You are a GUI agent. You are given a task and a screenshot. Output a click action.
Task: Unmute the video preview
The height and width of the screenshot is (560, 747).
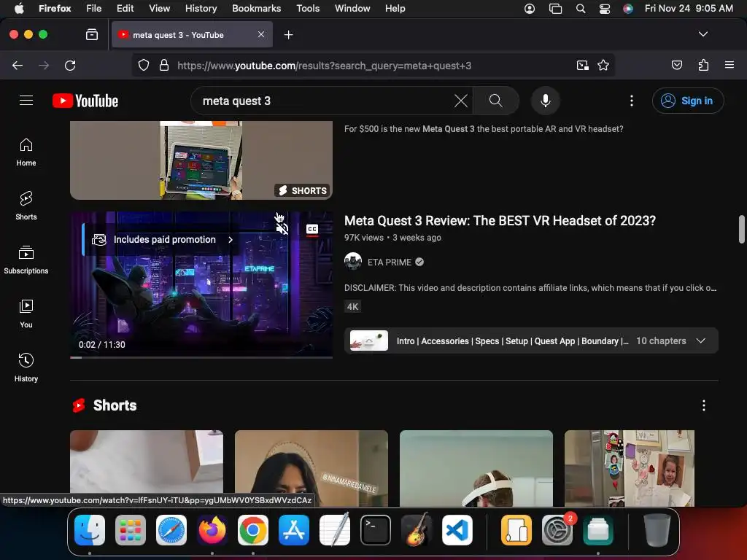(x=282, y=229)
